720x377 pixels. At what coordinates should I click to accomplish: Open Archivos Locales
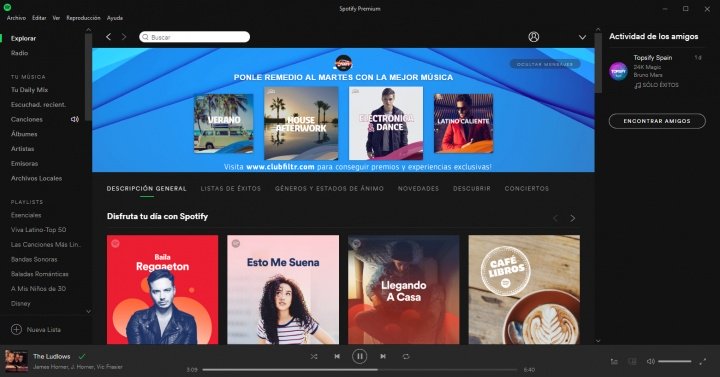36,178
